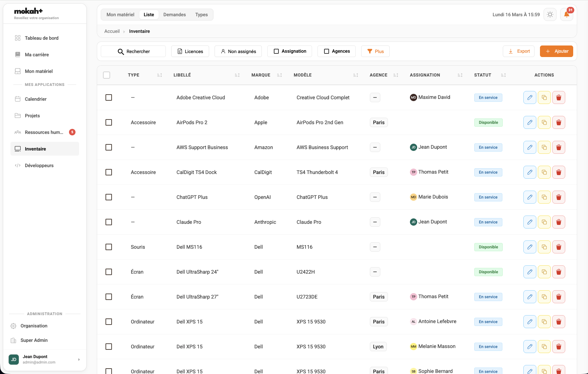
Task: Open the Plus filter options
Action: coord(375,51)
